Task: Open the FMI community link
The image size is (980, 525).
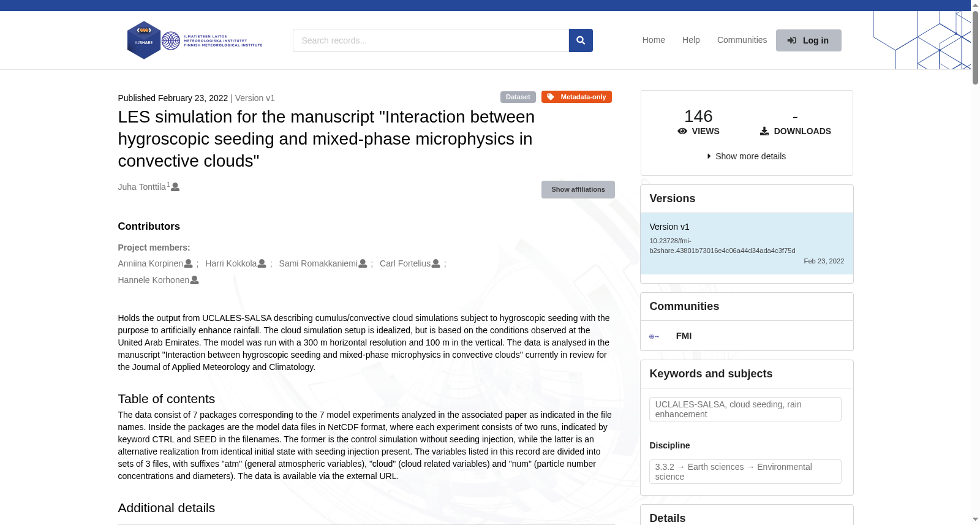Action: pyautogui.click(x=684, y=336)
